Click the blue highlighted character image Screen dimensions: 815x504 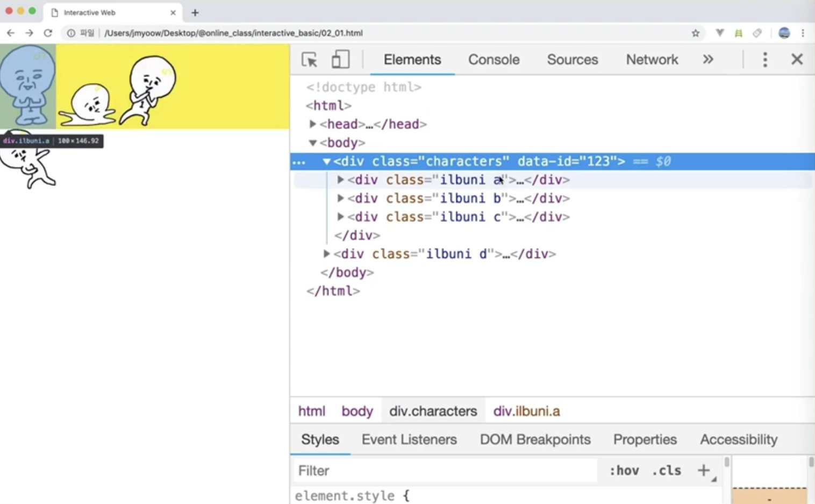pos(28,86)
